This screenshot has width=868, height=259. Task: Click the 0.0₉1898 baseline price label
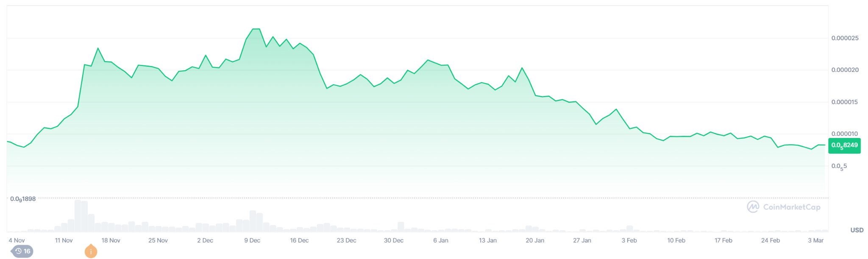[23, 199]
